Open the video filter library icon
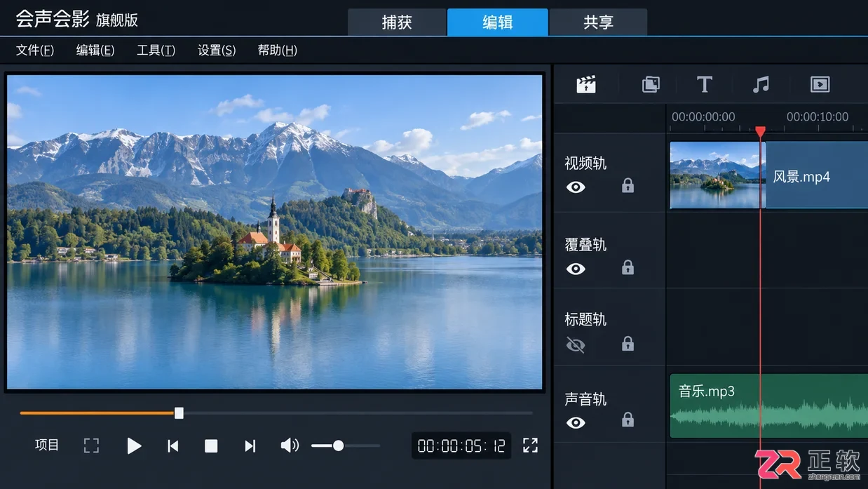Screen dimensions: 868x489 click(820, 85)
